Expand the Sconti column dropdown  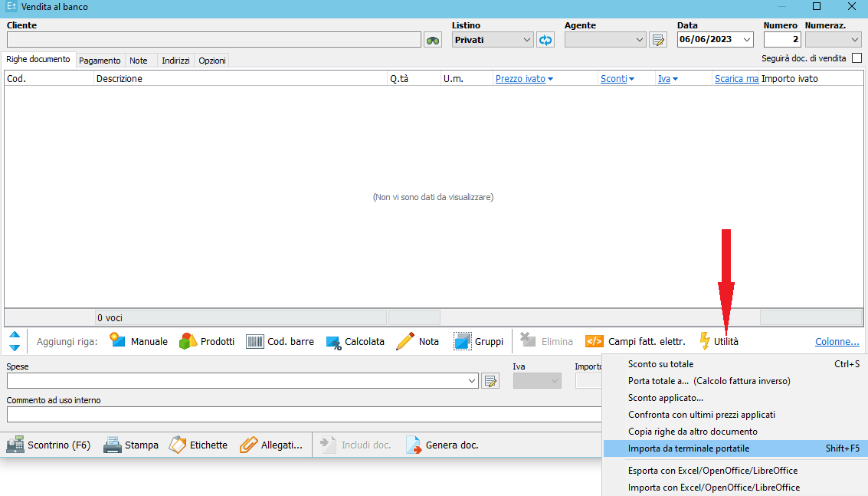pyautogui.click(x=631, y=79)
